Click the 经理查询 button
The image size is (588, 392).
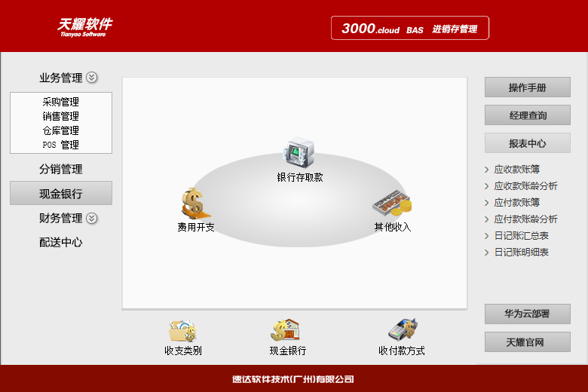527,115
